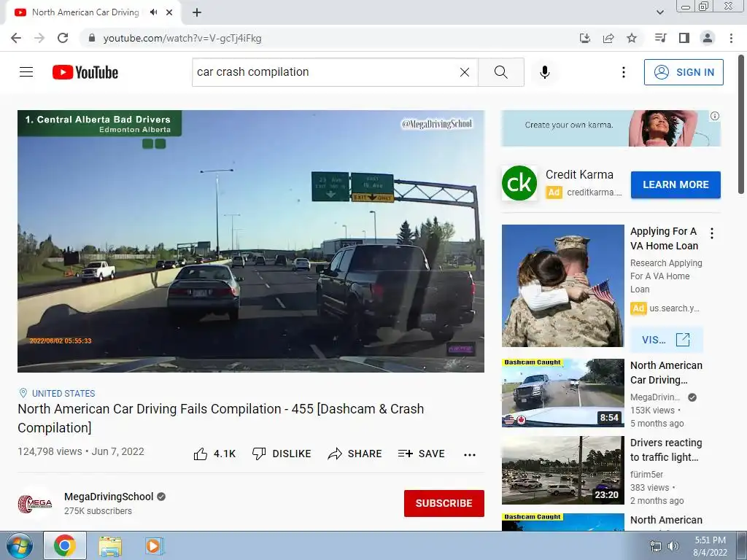Go back in browser history
The image size is (747, 560).
click(x=16, y=38)
